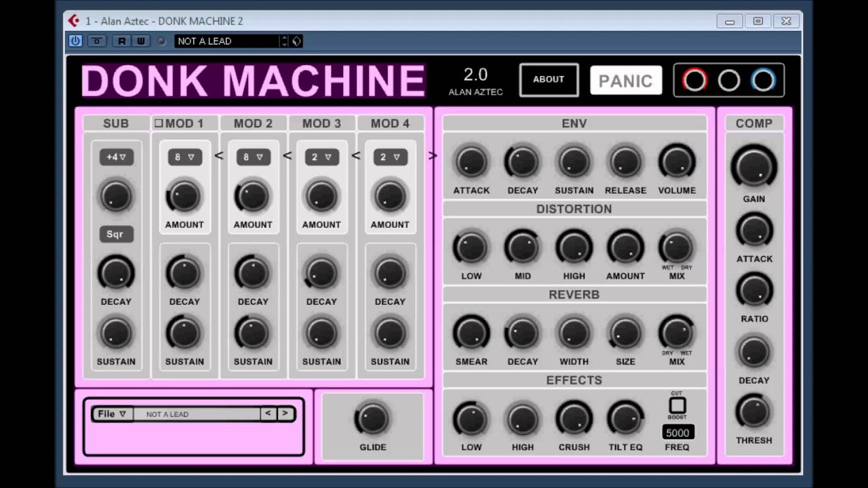Open the MOD 4 ratio dropdown showing 2

coord(390,157)
